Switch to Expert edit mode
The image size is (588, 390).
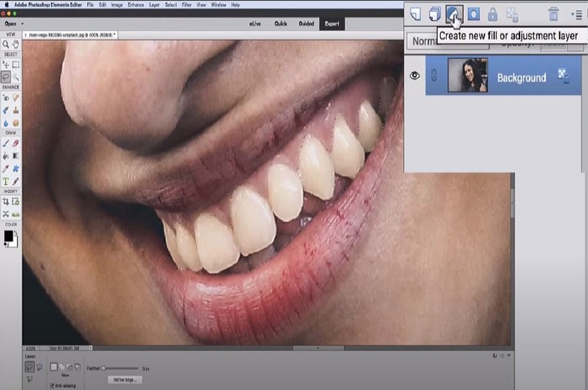coord(332,24)
